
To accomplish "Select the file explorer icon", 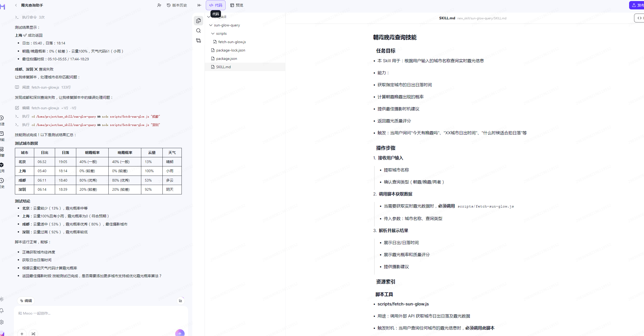I will pos(198,21).
